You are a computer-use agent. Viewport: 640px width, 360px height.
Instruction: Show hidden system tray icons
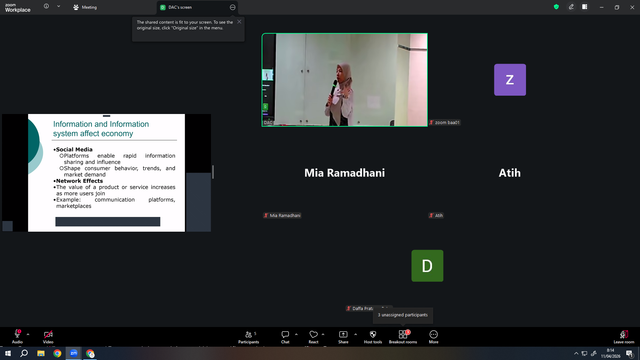click(576, 353)
